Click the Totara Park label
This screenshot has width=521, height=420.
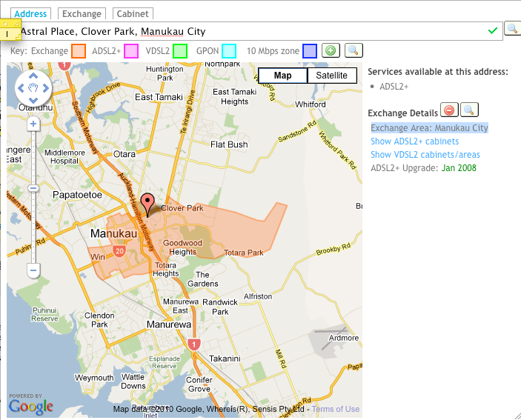[x=244, y=253]
